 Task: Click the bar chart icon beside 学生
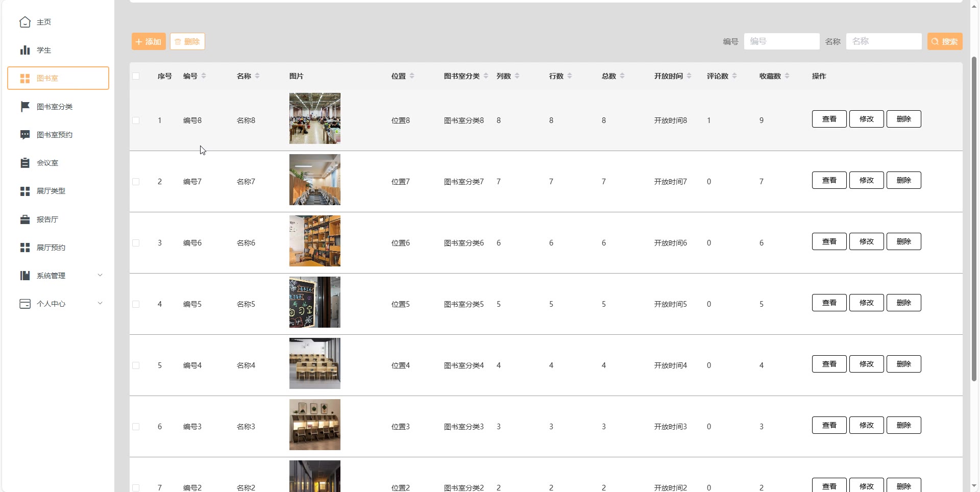(24, 50)
